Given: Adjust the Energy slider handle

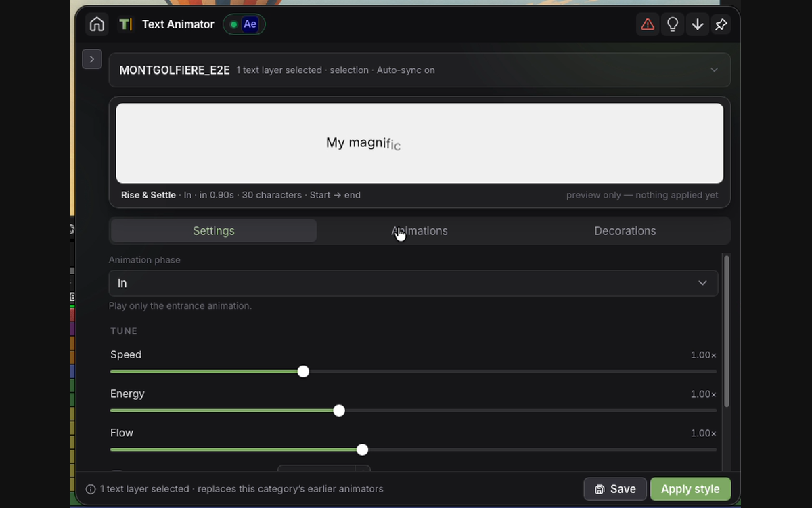Looking at the screenshot, I should 339,410.
